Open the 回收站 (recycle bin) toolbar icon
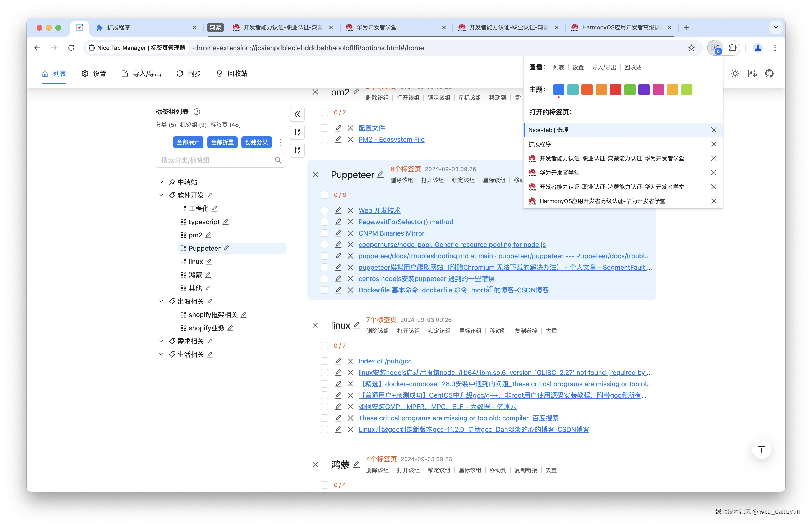 [x=220, y=73]
